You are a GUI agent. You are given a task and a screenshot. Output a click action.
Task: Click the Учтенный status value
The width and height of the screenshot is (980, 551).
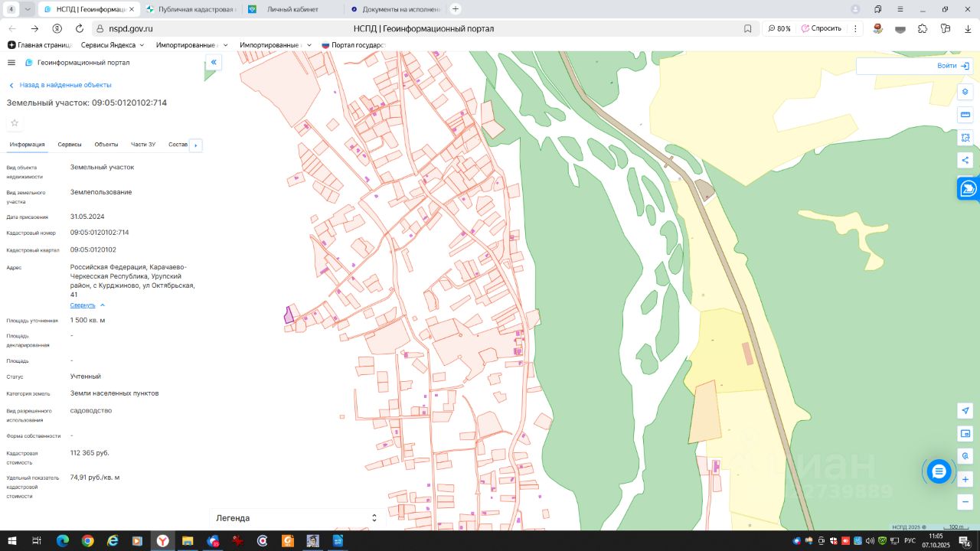point(86,377)
